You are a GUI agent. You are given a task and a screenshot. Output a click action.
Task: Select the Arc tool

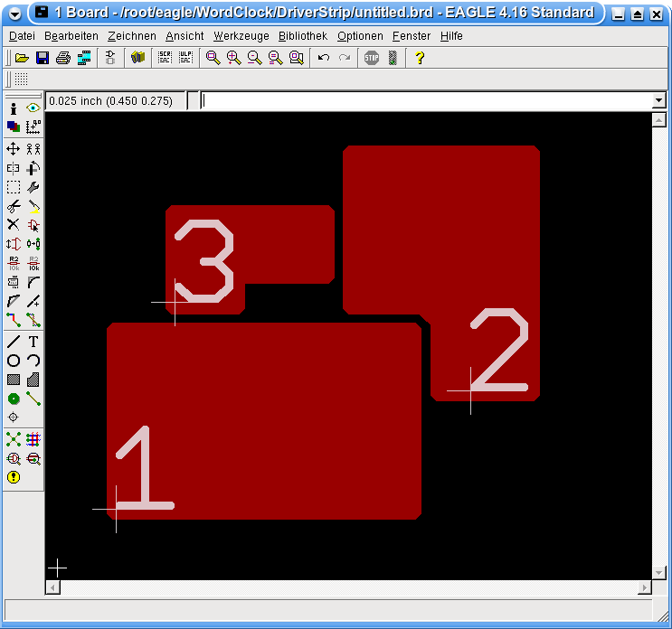pos(33,361)
